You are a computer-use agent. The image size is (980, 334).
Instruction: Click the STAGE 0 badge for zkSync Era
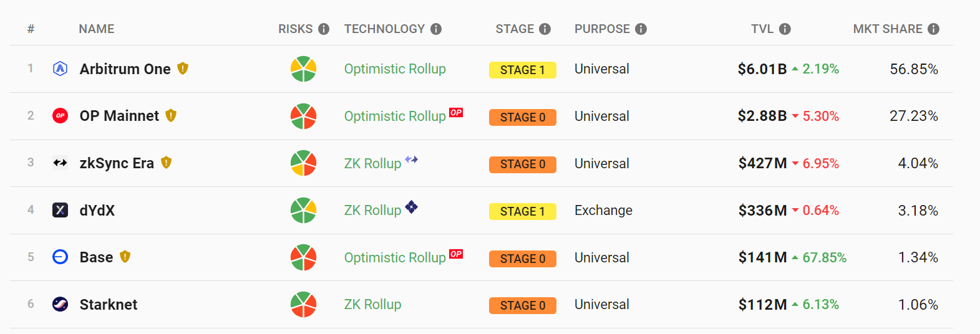pos(523,164)
